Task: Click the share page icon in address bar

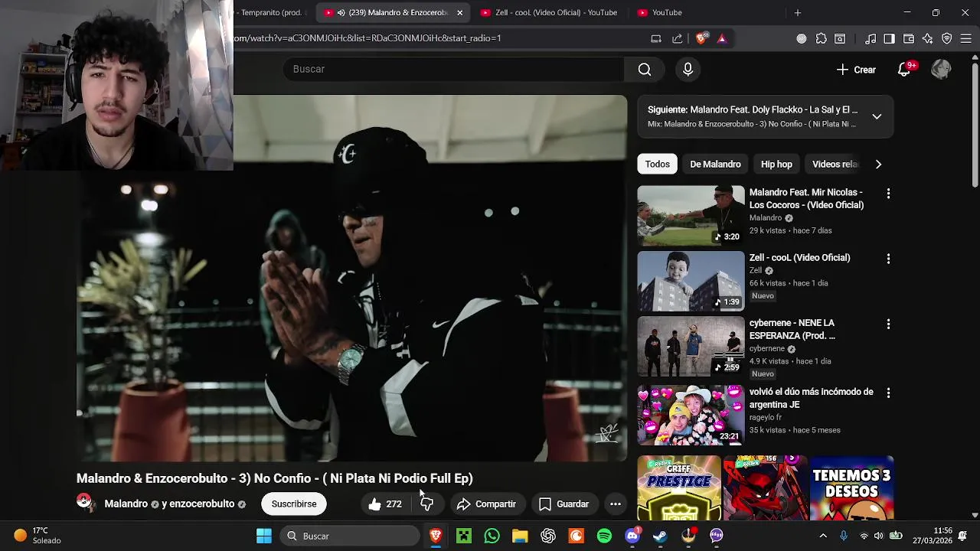Action: click(677, 38)
